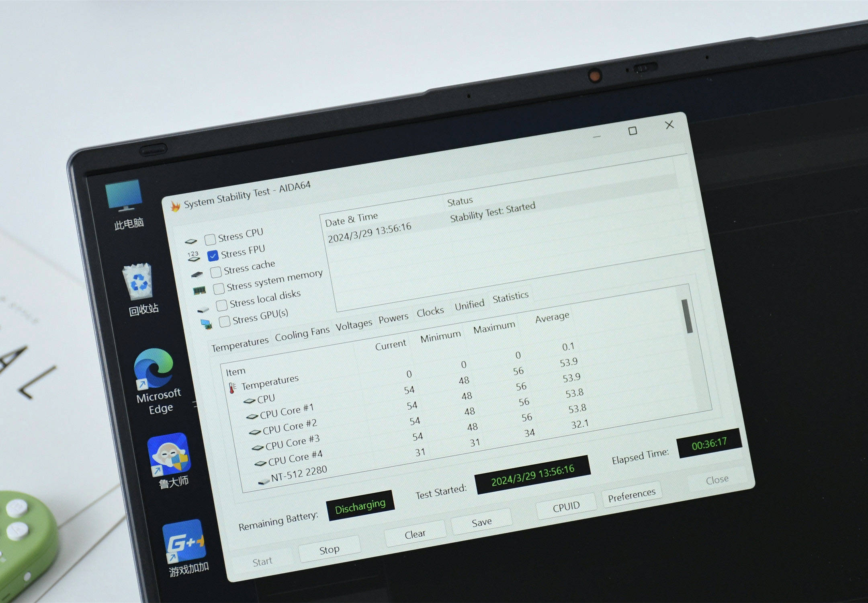Click the Current column header
This screenshot has height=603, width=868.
click(391, 345)
